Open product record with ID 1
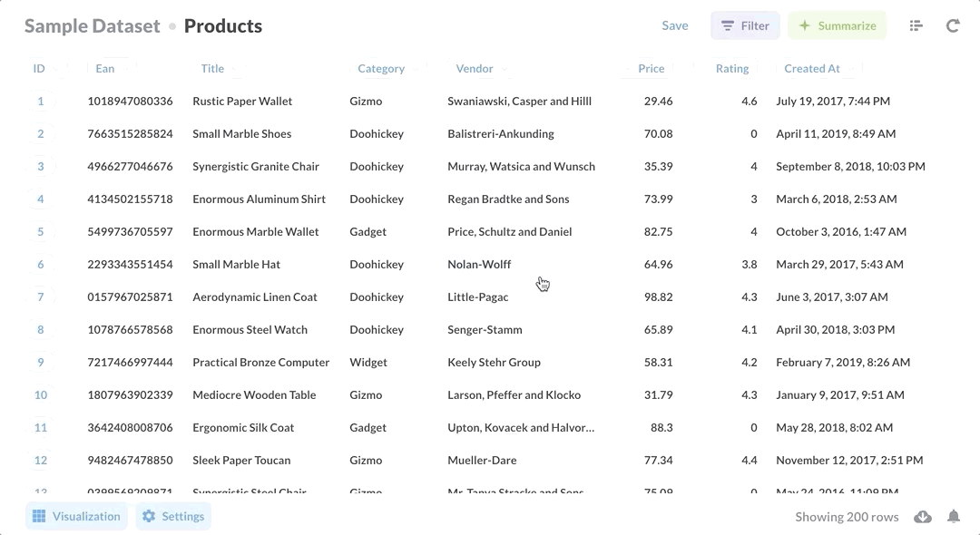Screen dimensions: 980x535 click(x=41, y=102)
